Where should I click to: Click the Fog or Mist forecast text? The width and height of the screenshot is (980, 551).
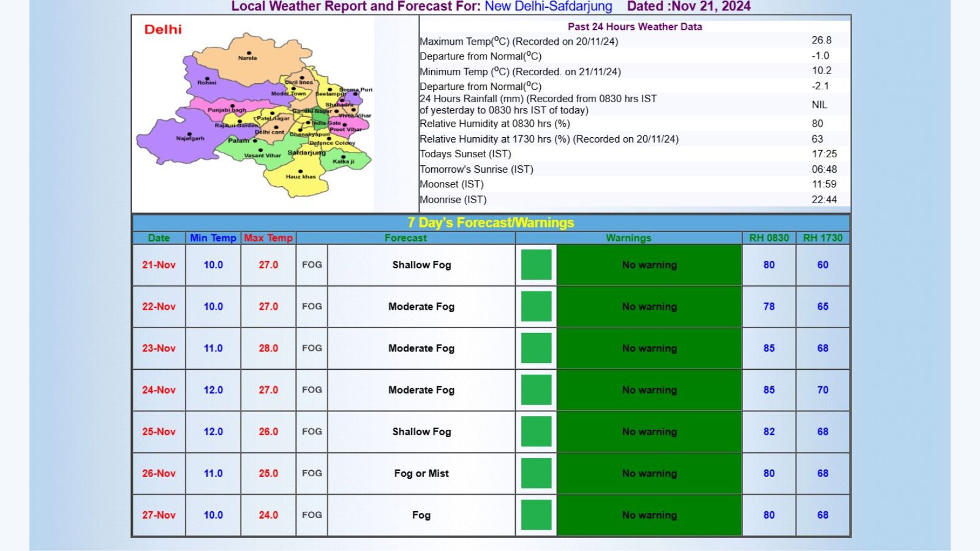[x=421, y=473]
